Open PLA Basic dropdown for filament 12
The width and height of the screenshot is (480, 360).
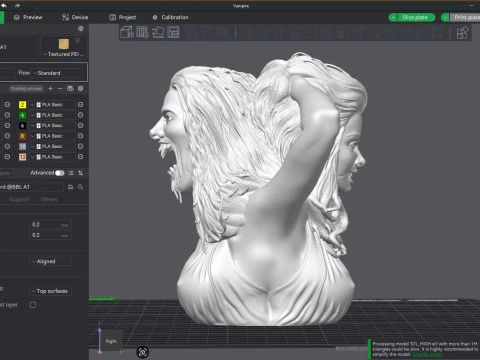(52, 157)
